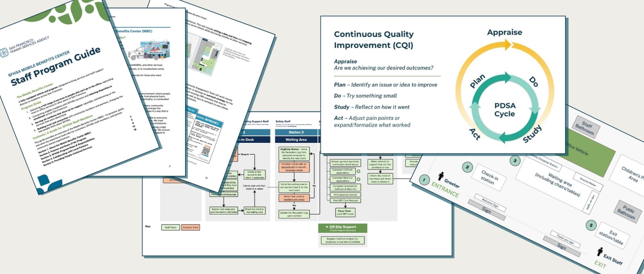Click the Staff Bathroom box
The height and width of the screenshot is (274, 644).
[586, 127]
